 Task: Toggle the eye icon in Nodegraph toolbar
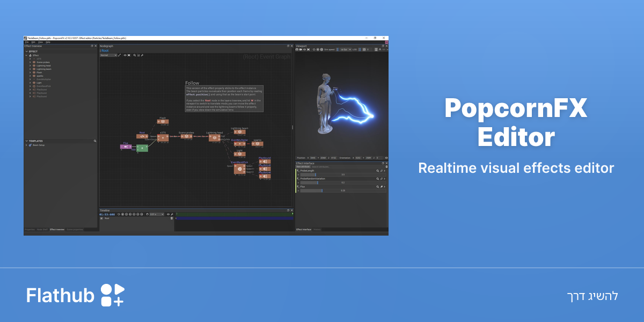pyautogui.click(x=125, y=55)
